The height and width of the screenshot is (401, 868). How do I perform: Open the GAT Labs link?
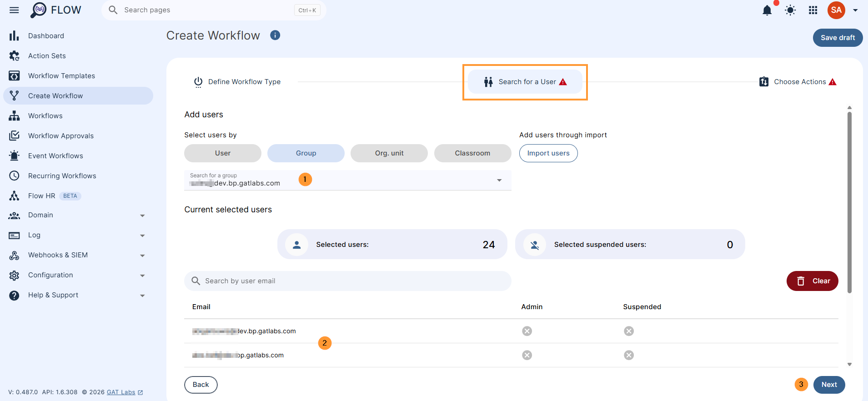125,392
